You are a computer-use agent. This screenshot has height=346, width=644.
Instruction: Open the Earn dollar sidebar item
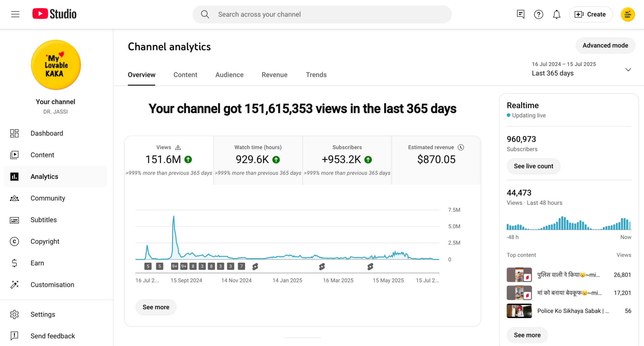[37, 263]
